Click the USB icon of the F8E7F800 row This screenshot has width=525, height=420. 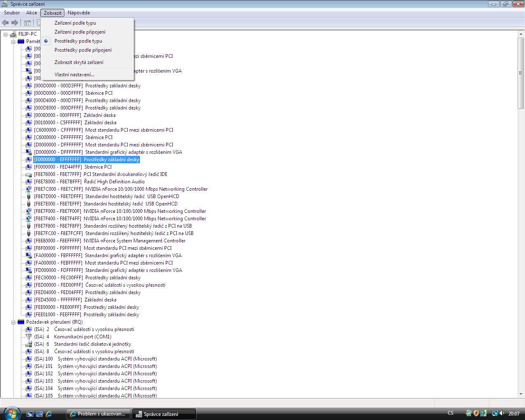29,226
